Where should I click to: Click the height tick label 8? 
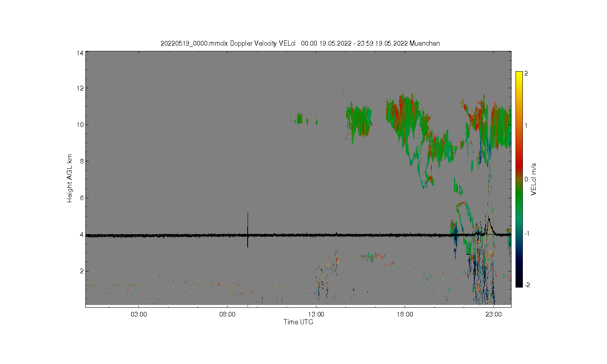[82, 161]
